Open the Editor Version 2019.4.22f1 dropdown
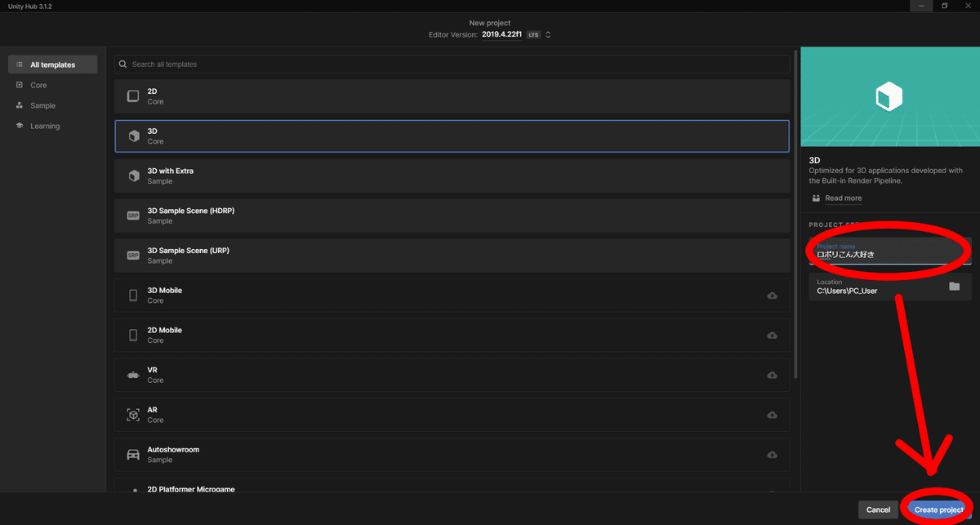The height and width of the screenshot is (525, 980). pos(516,35)
